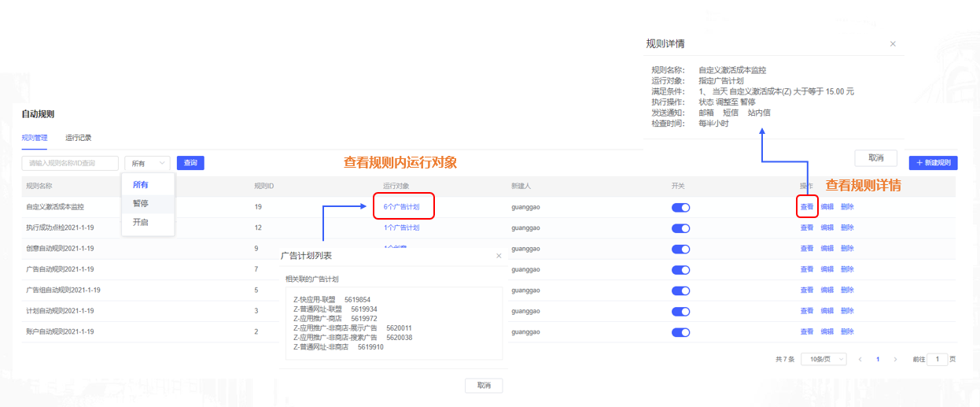Screen dimensions: 980x407
Task: Open the 6个广告计划 link
Action: [x=401, y=207]
